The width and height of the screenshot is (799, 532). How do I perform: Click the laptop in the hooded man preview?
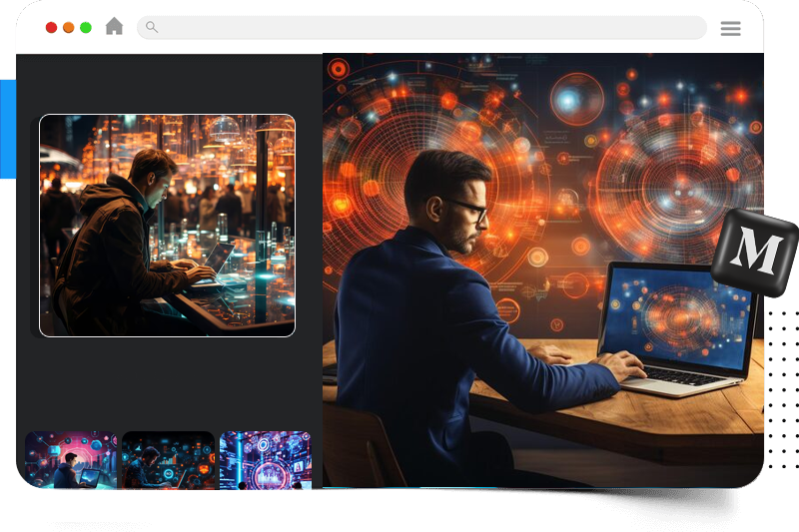pyautogui.click(x=217, y=262)
